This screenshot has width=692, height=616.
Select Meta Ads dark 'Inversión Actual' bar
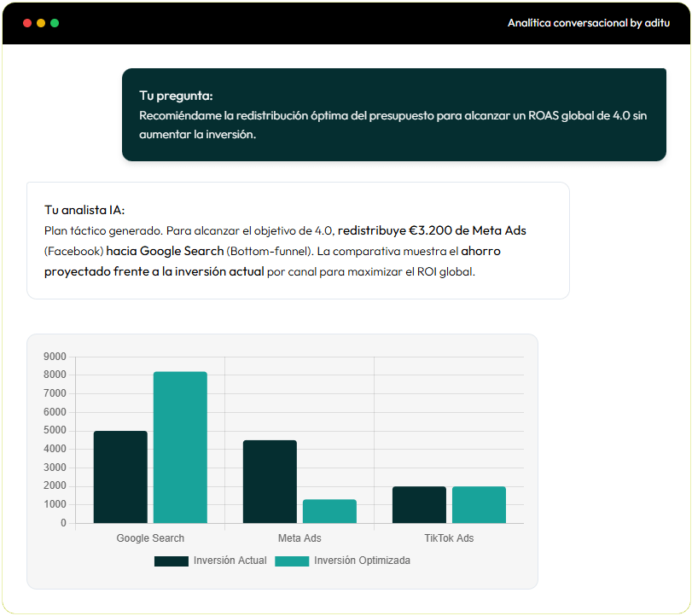pos(270,481)
